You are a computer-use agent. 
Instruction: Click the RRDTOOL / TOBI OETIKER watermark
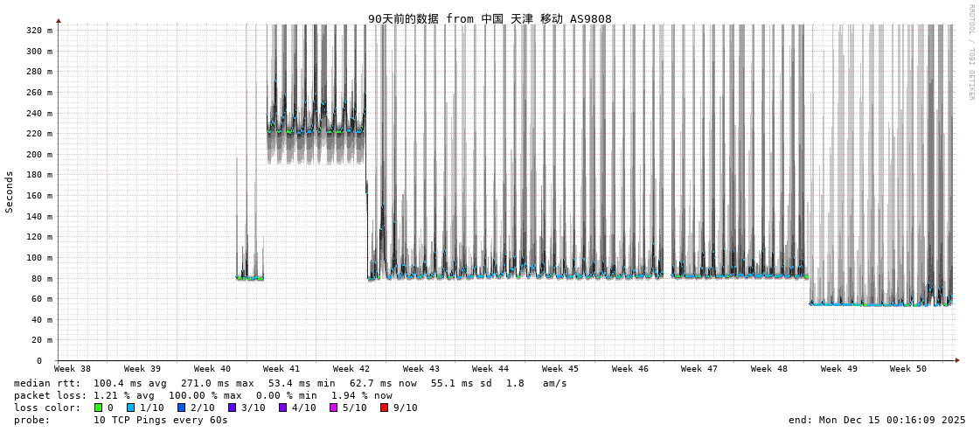(x=970, y=52)
